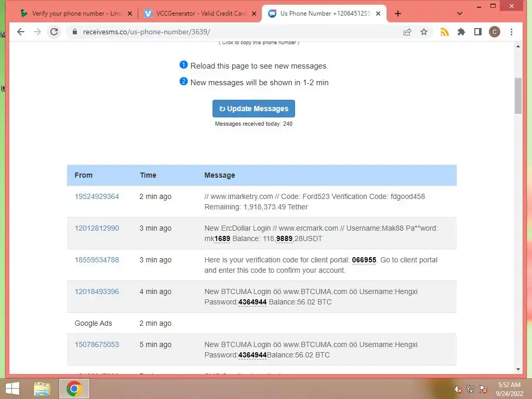Click the Update Messages button
Viewport: 532px width, 399px height.
tap(254, 109)
